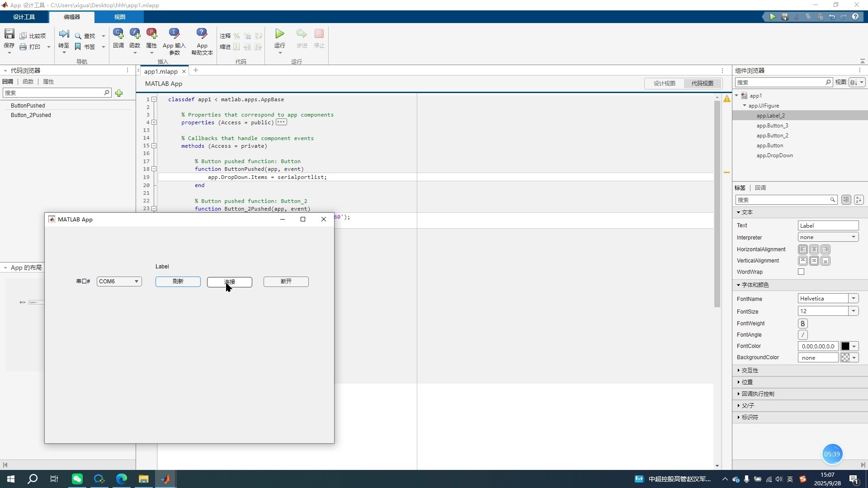Open the FontName Helvetica dropdown
The image size is (868, 488).
click(x=853, y=299)
